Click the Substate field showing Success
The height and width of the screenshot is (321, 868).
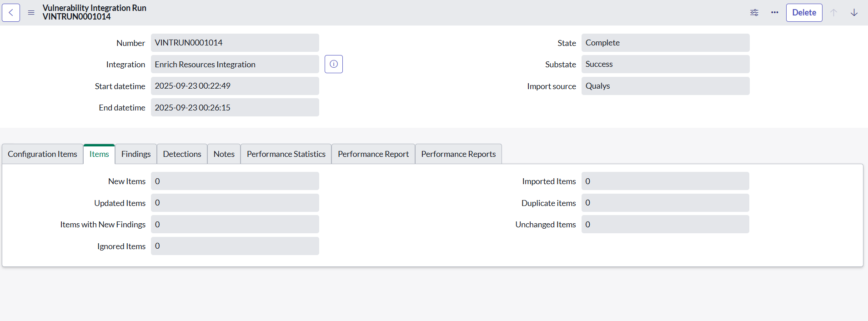pyautogui.click(x=666, y=64)
